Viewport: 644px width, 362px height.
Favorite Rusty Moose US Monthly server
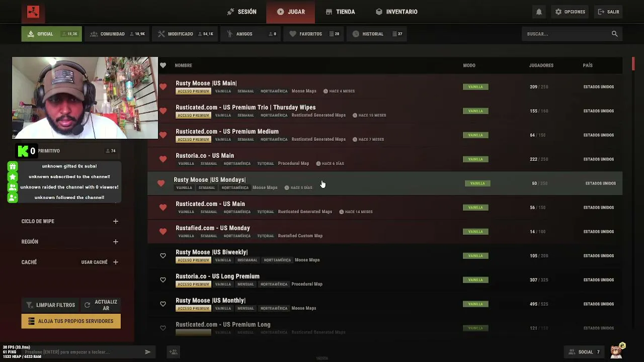point(163,304)
